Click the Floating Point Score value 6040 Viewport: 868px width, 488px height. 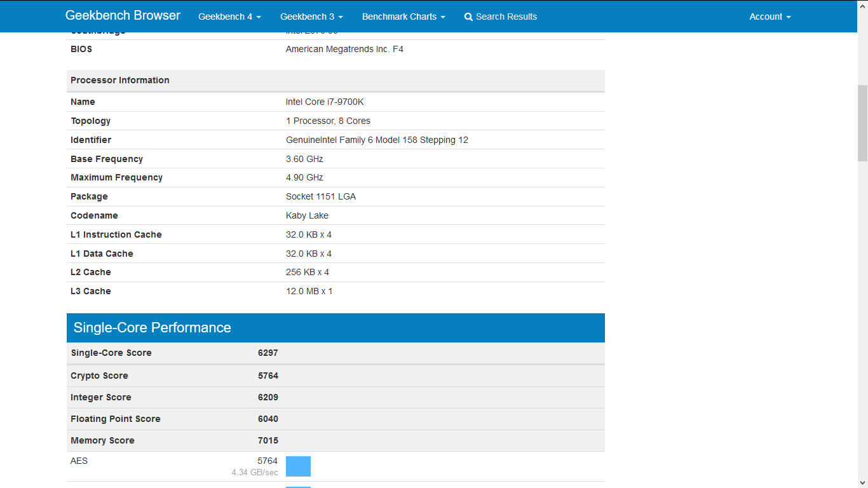click(x=268, y=419)
